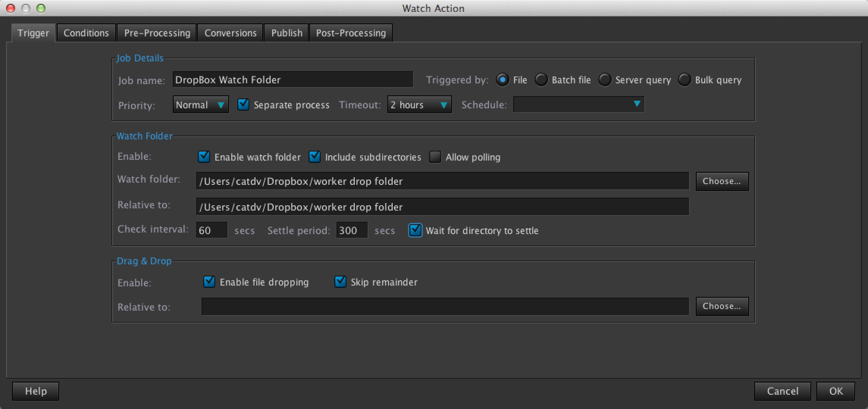
Task: Disable Skip remainder checkbox
Action: [340, 282]
